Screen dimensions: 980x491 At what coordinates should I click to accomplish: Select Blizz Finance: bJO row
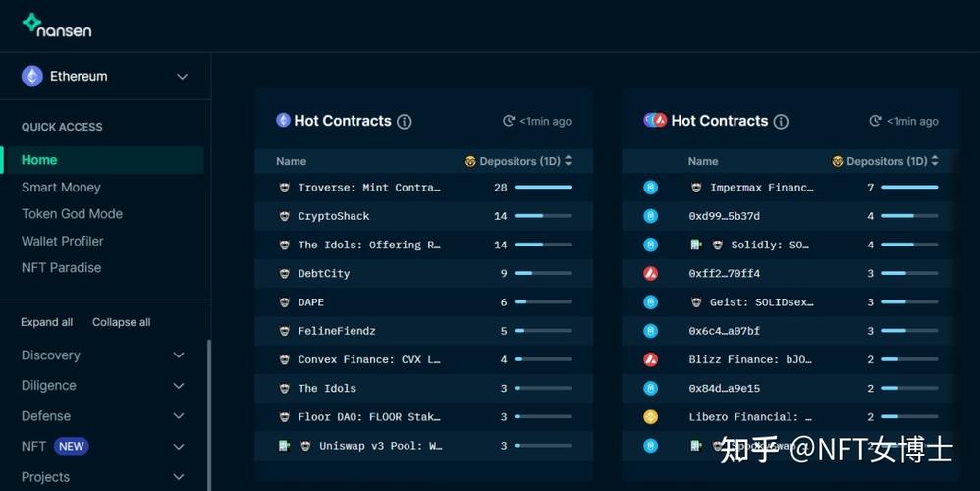(x=791, y=359)
